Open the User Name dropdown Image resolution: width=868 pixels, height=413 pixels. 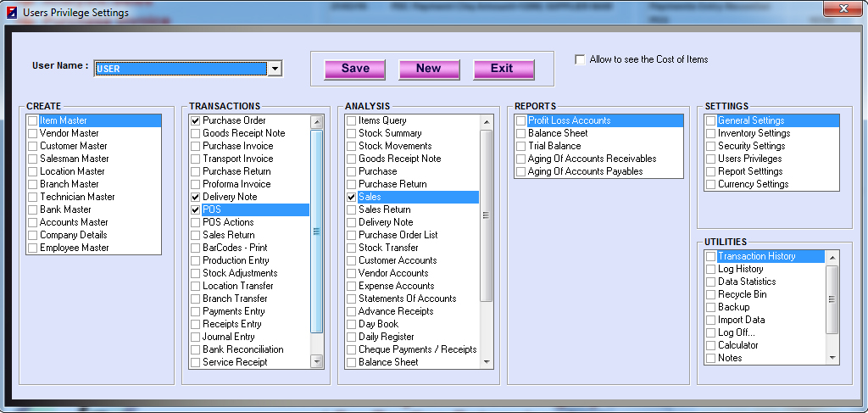pyautogui.click(x=274, y=69)
